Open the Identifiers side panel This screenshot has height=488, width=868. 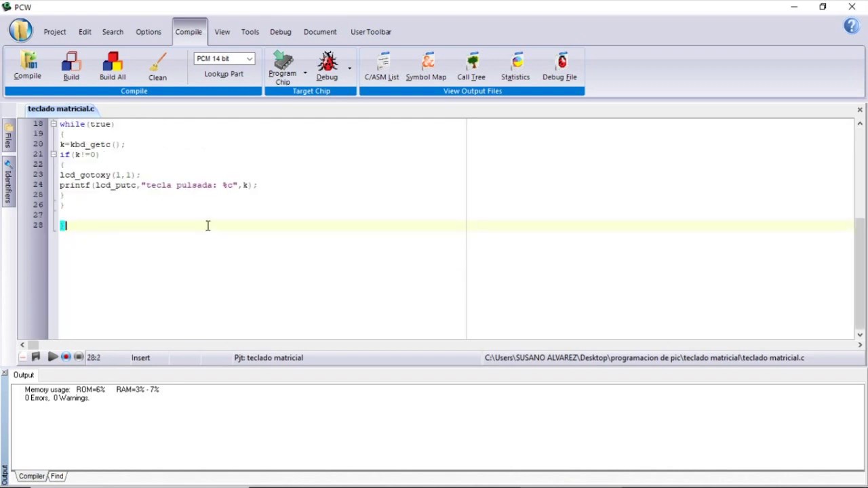[x=8, y=182]
